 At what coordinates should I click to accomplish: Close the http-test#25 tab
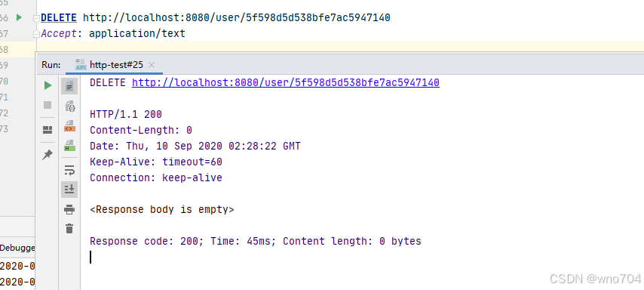coord(152,65)
